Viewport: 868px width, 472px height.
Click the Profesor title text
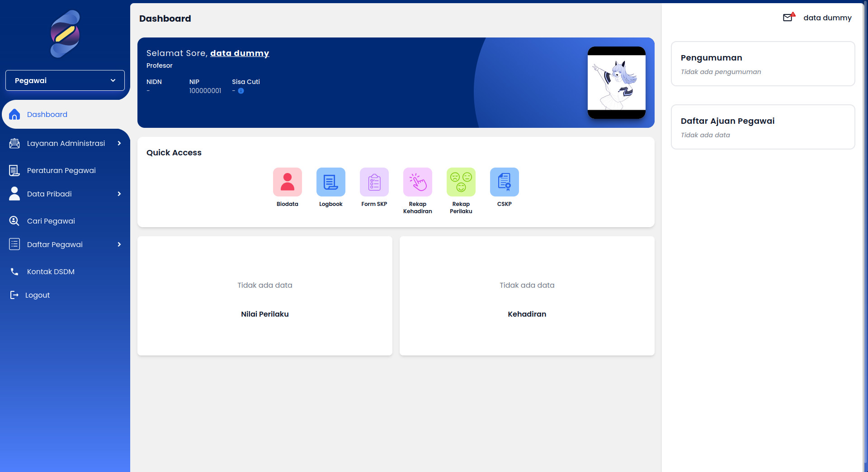point(160,65)
